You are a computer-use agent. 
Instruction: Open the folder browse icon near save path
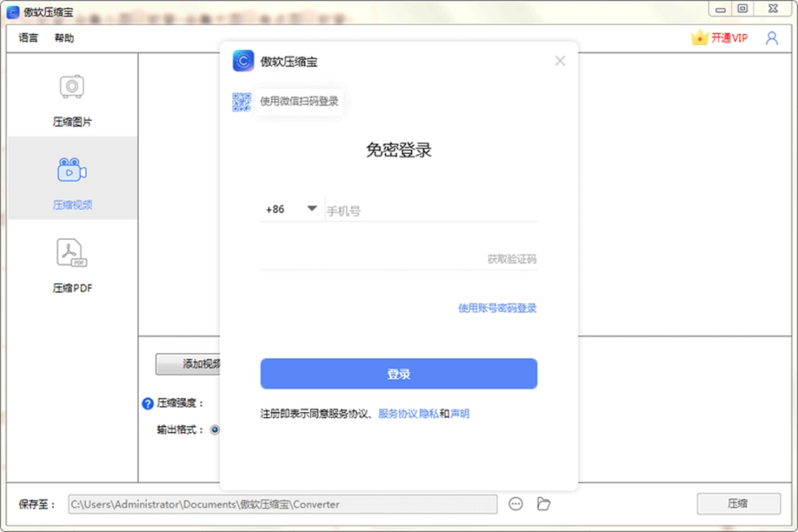[x=543, y=504]
